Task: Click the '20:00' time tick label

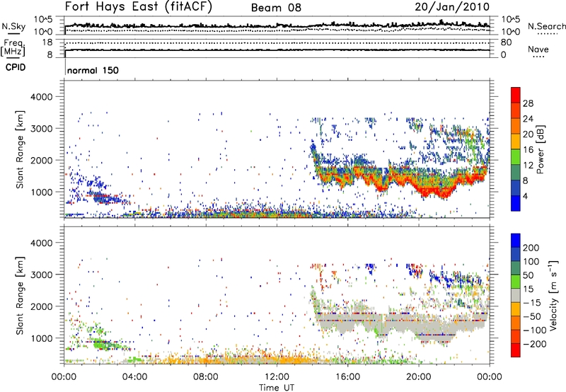Action: 419,377
